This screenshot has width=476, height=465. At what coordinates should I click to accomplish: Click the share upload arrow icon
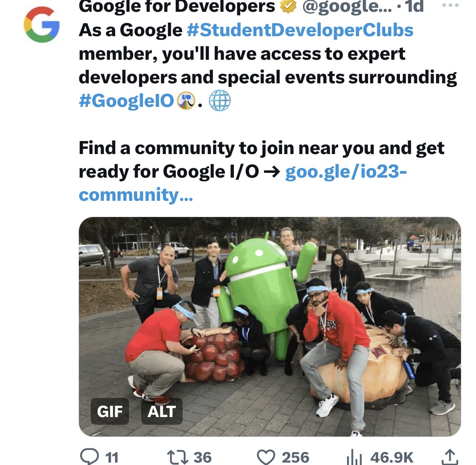[x=450, y=457]
